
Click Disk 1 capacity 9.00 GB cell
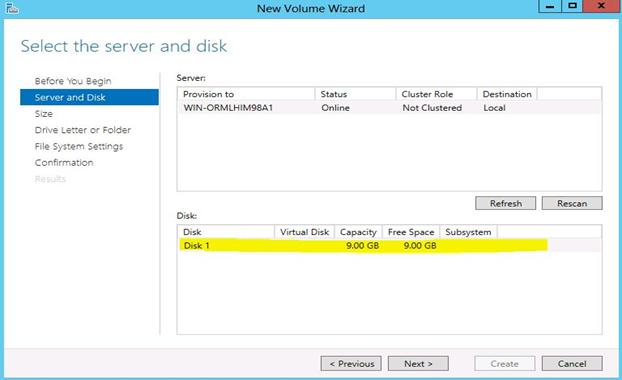coord(362,246)
